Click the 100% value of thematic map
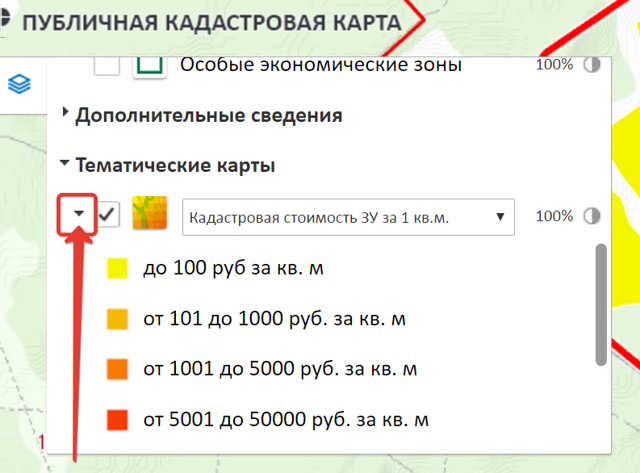 coord(554,216)
